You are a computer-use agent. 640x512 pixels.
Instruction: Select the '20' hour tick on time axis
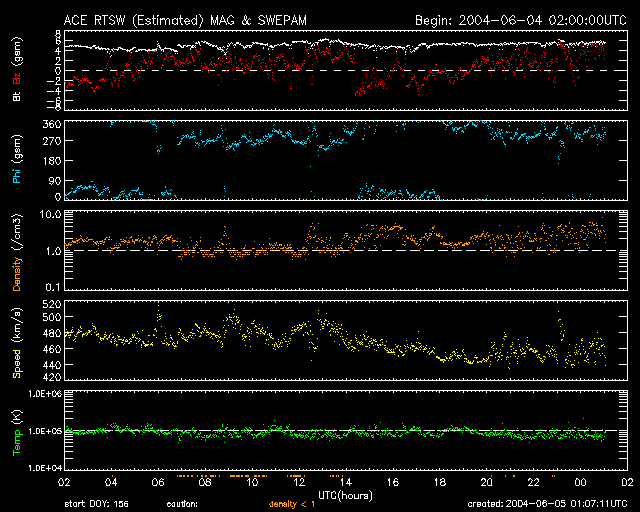coord(487,482)
